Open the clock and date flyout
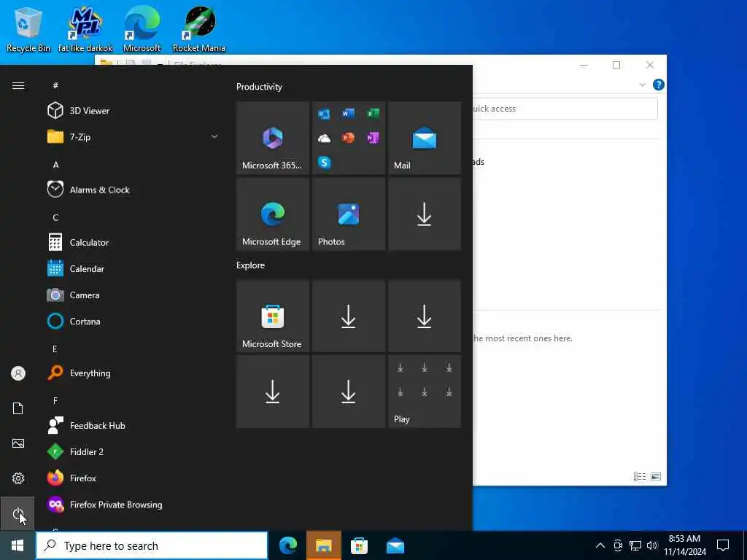The image size is (747, 560). pos(684,545)
